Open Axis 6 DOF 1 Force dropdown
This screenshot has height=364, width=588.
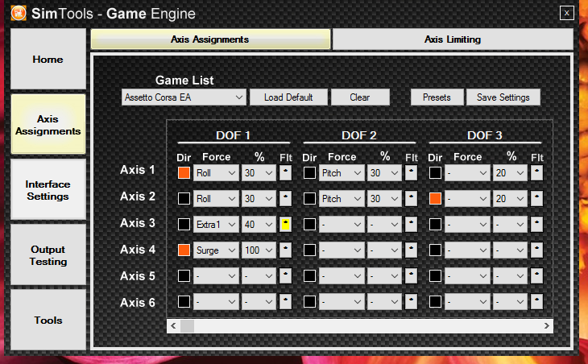click(216, 302)
